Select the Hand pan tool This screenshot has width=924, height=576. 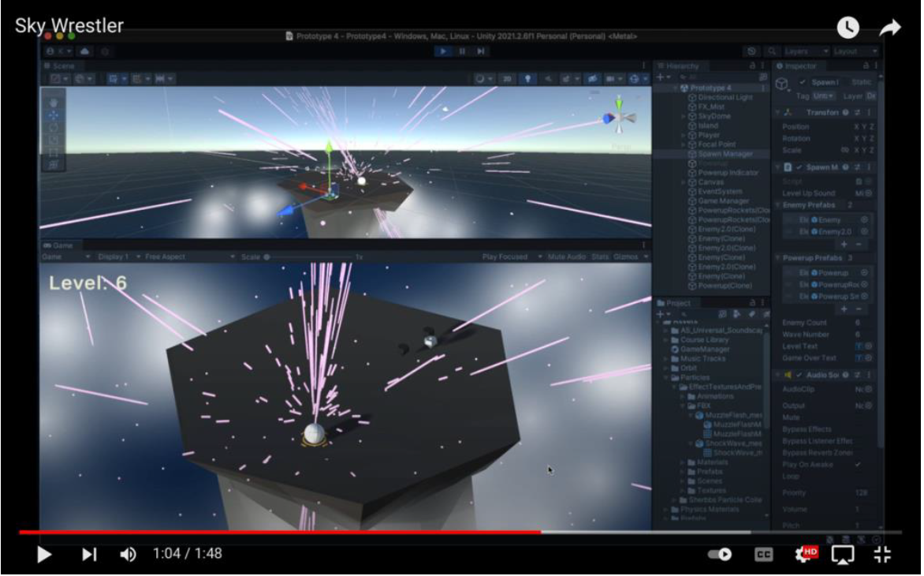[x=52, y=103]
